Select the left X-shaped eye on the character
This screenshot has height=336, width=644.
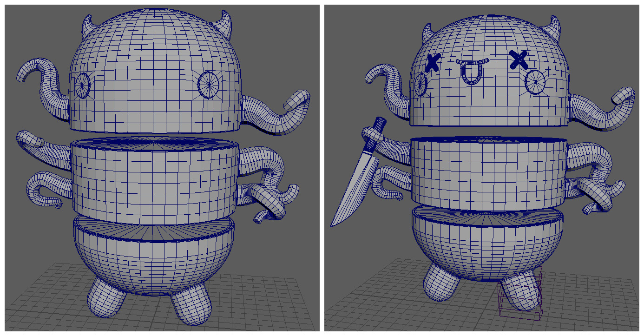(433, 62)
